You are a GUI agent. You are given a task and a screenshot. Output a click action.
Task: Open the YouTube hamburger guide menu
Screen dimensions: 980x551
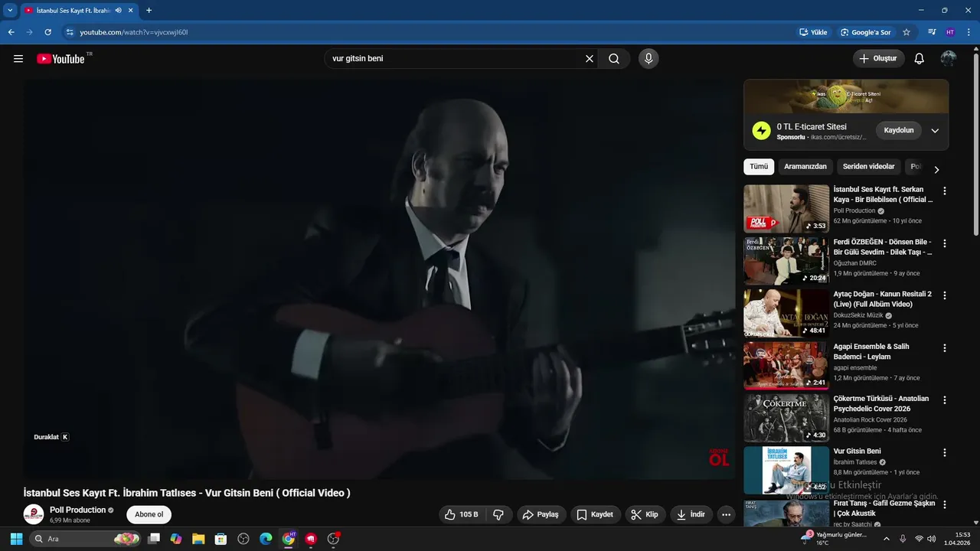[18, 59]
